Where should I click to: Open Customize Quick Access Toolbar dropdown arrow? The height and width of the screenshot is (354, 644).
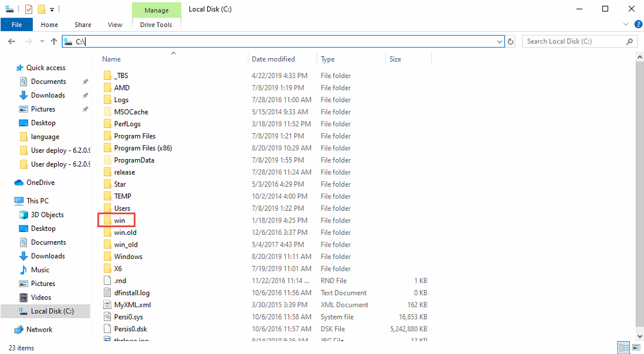[x=52, y=9]
